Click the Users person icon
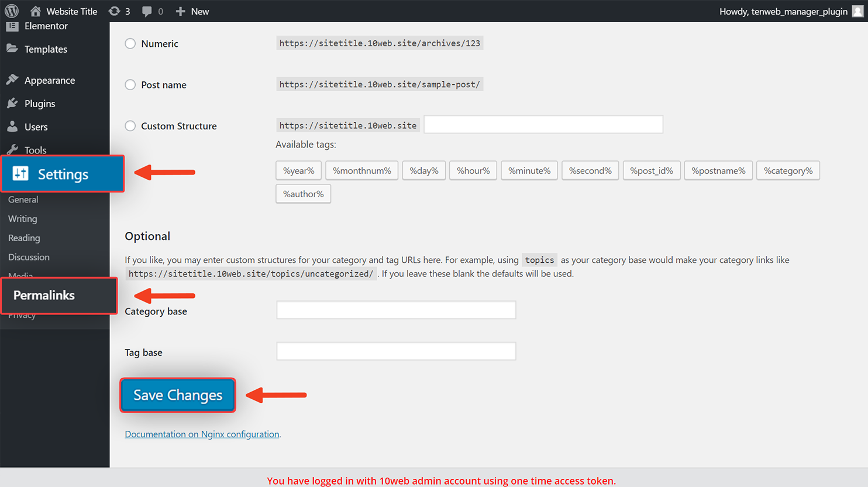 pos(12,126)
